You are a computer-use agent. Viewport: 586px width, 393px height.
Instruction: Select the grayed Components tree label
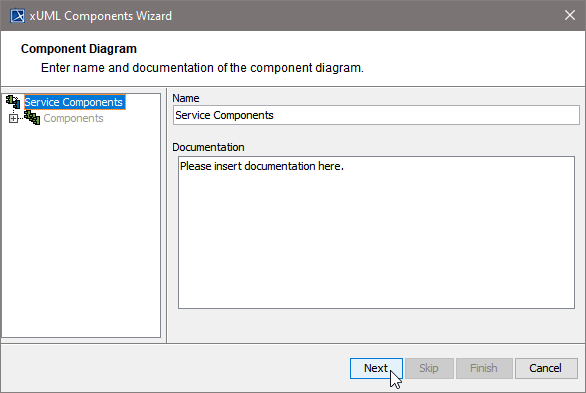click(73, 118)
